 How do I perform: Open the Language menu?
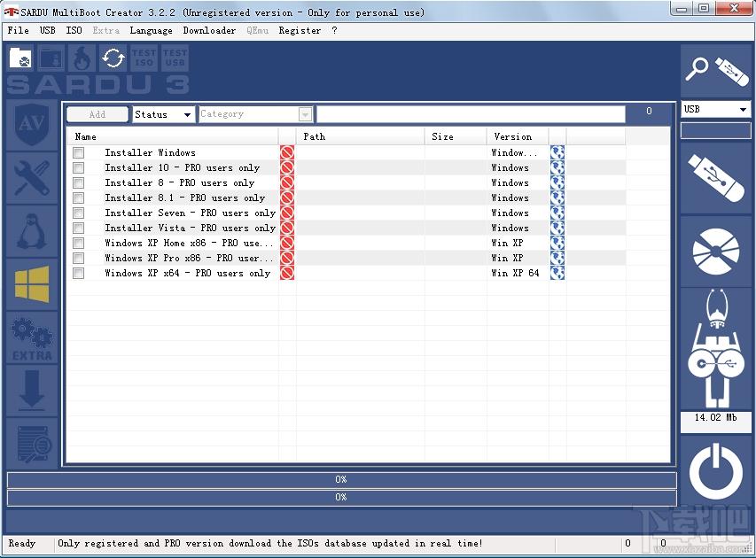151,30
